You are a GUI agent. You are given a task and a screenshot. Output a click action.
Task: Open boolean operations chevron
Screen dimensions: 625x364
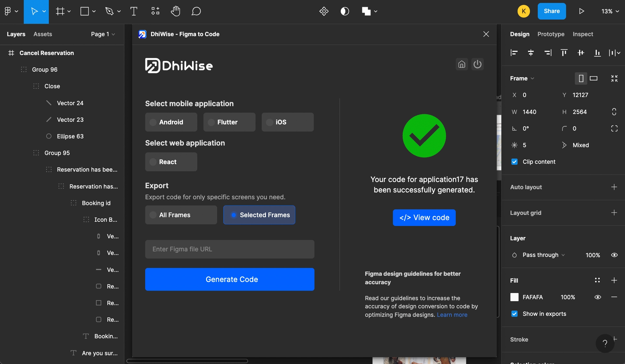pos(376,11)
